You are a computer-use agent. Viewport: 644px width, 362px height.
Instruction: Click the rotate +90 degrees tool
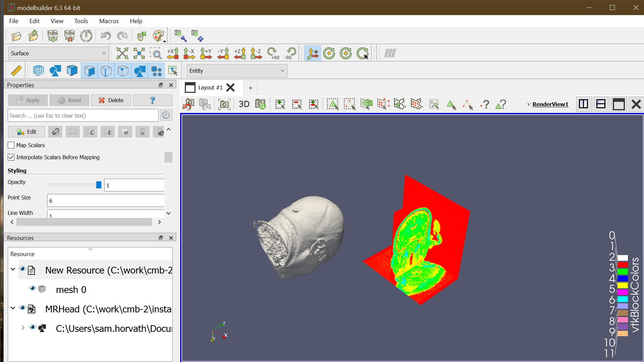pyautogui.click(x=272, y=53)
